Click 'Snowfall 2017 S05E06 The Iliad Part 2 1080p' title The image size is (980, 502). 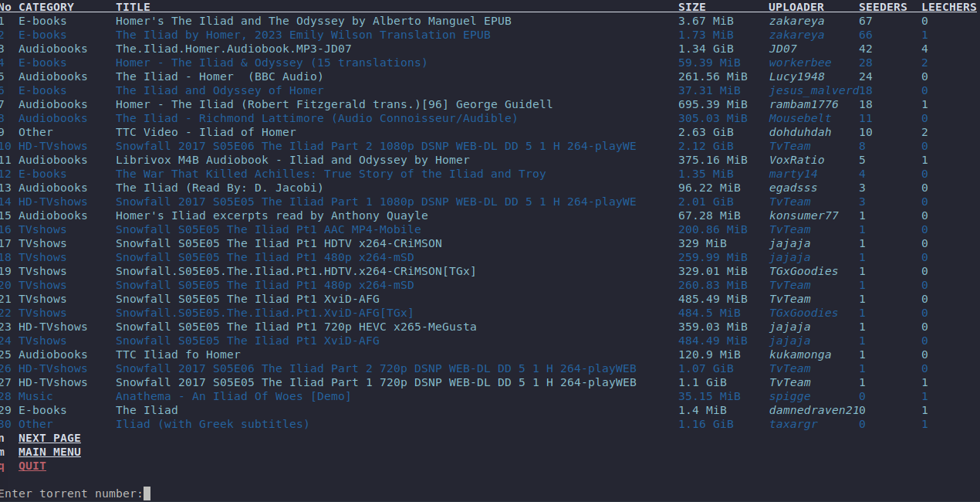[376, 146]
